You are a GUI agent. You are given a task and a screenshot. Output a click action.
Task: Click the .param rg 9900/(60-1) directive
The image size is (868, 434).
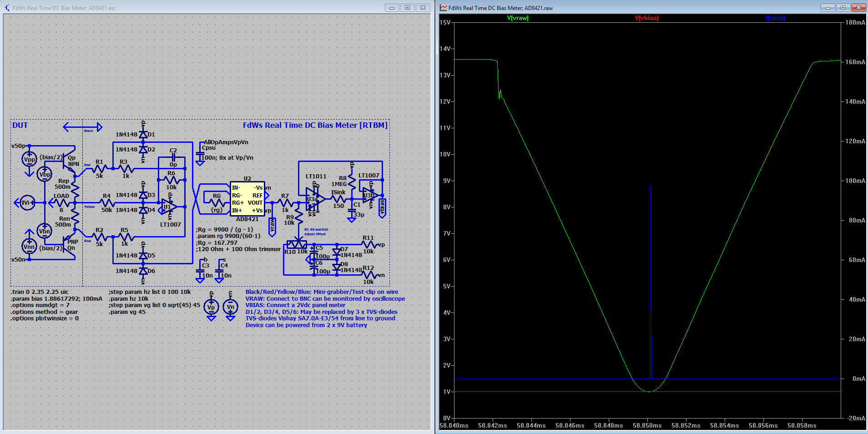[228, 236]
